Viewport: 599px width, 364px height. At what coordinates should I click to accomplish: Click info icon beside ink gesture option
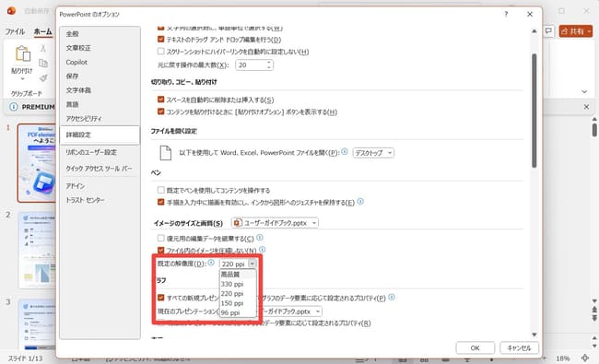coord(360,201)
